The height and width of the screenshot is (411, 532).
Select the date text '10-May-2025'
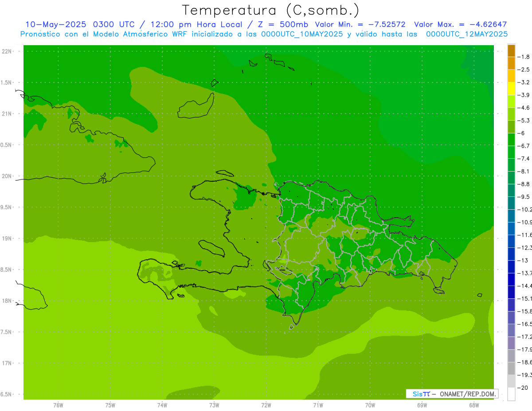pyautogui.click(x=56, y=24)
